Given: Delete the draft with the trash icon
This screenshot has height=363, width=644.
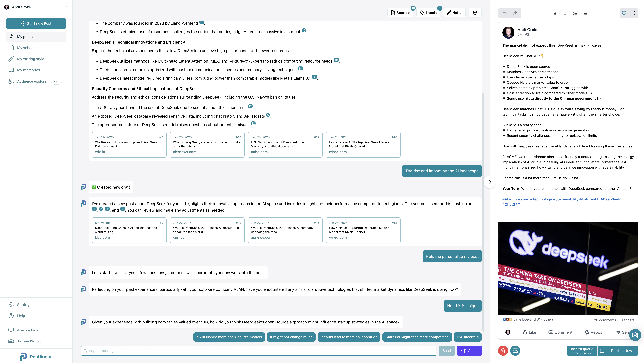Looking at the screenshot, I should (503, 350).
